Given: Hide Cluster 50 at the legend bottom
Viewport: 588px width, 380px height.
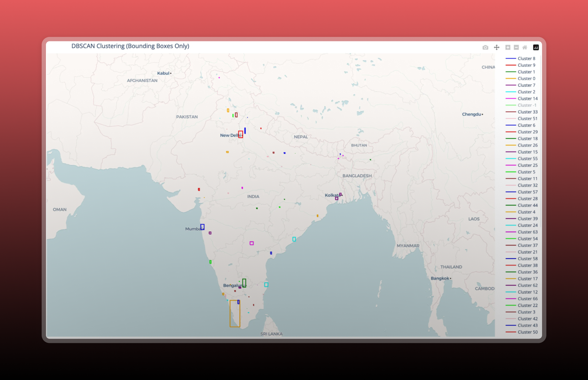Looking at the screenshot, I should (527, 332).
